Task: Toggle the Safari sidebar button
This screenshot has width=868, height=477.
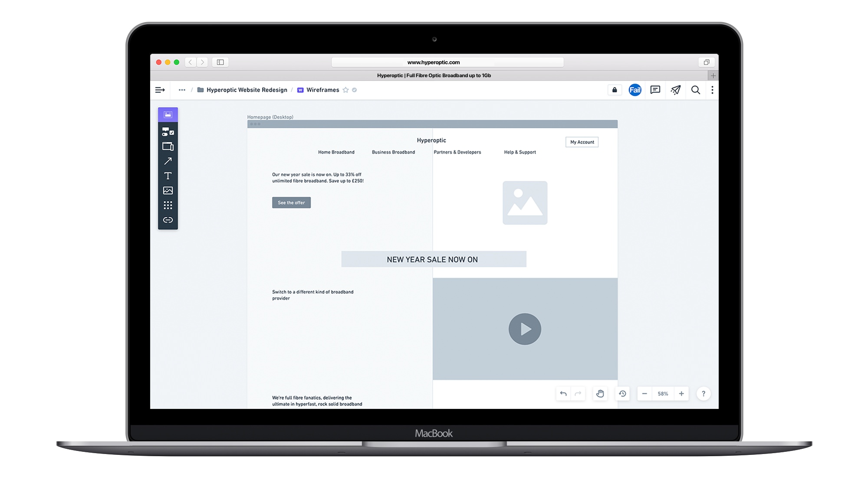Action: click(x=220, y=62)
